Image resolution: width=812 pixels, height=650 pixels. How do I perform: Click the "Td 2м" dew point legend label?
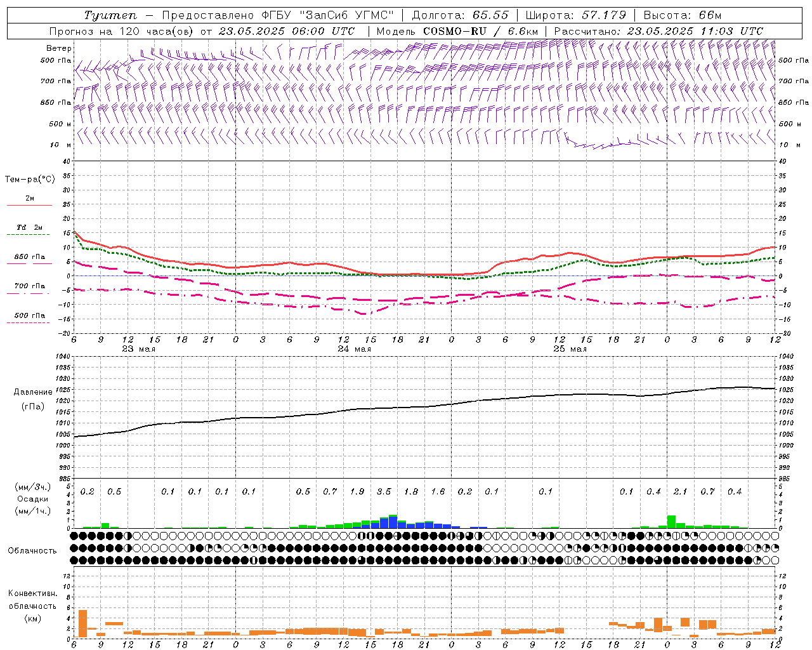(29, 227)
